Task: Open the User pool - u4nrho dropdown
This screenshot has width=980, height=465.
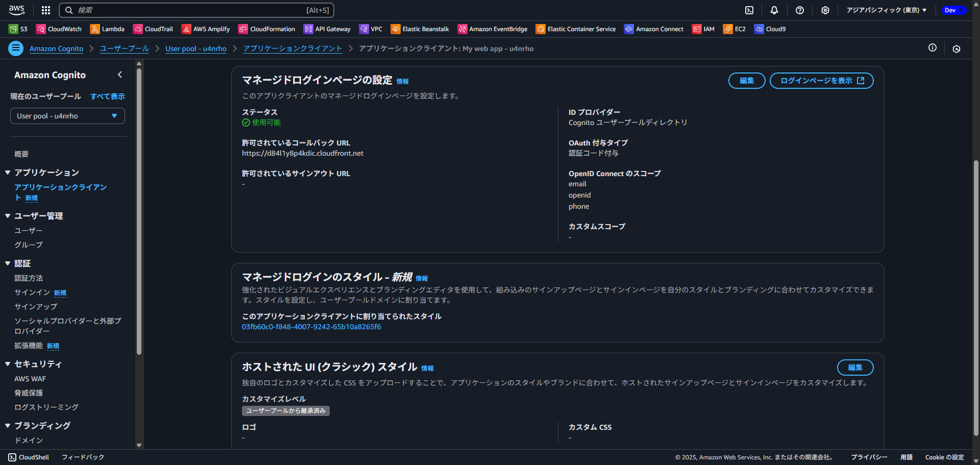Action: click(67, 116)
